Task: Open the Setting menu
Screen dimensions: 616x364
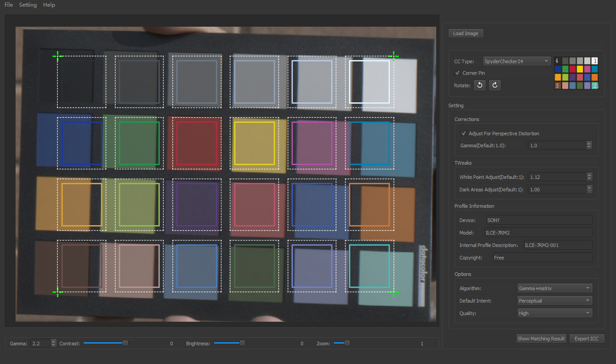Action: [x=28, y=5]
